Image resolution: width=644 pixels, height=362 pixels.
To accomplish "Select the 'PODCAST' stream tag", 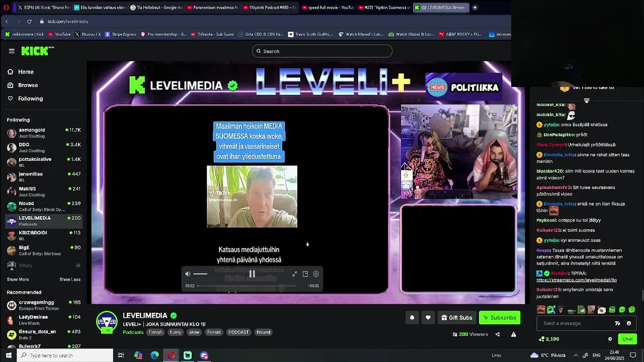I will tap(238, 332).
